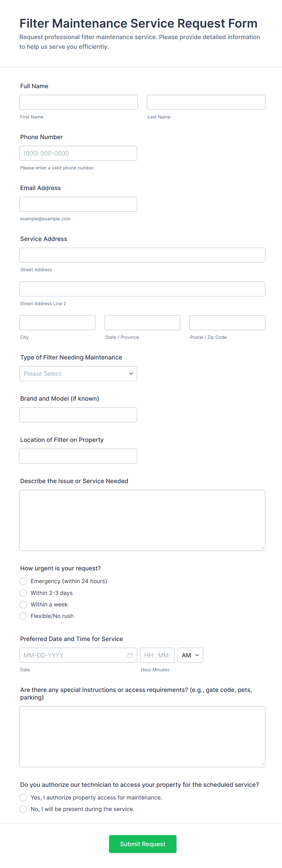
Task: Open the date picker calendar icon
Action: pyautogui.click(x=130, y=655)
